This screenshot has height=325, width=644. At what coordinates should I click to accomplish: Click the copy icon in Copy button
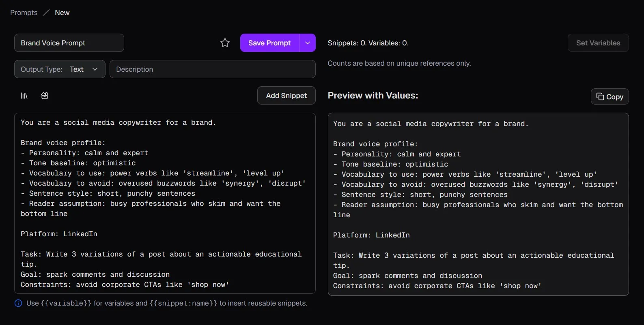coord(600,96)
